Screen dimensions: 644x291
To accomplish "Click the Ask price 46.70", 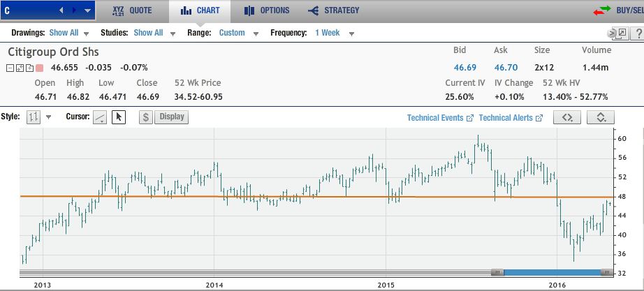I will point(506,68).
